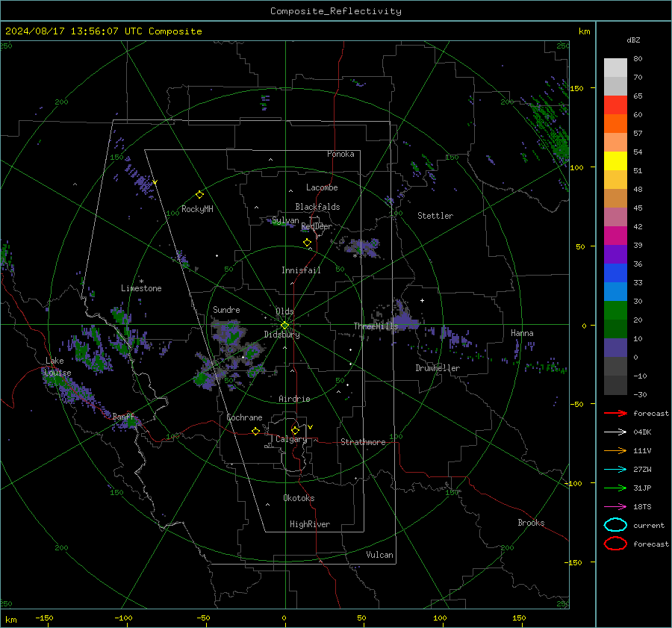
Task: Click the cyan current ellipse icon
Action: point(615,525)
